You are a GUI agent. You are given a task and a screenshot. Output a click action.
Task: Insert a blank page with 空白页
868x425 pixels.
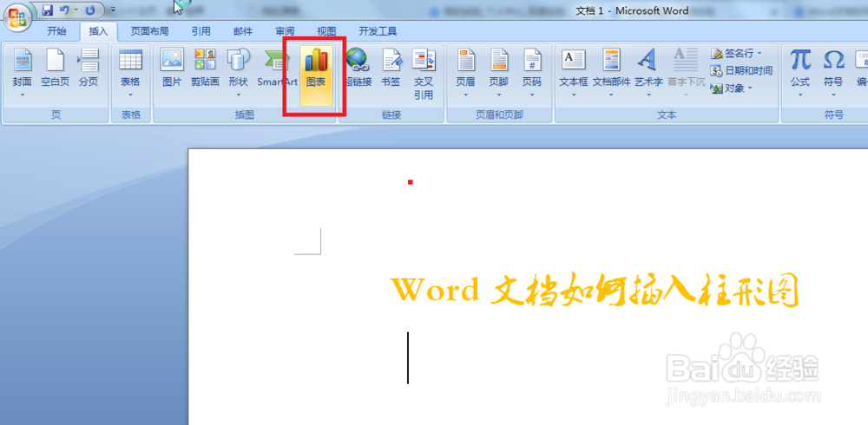[56, 68]
